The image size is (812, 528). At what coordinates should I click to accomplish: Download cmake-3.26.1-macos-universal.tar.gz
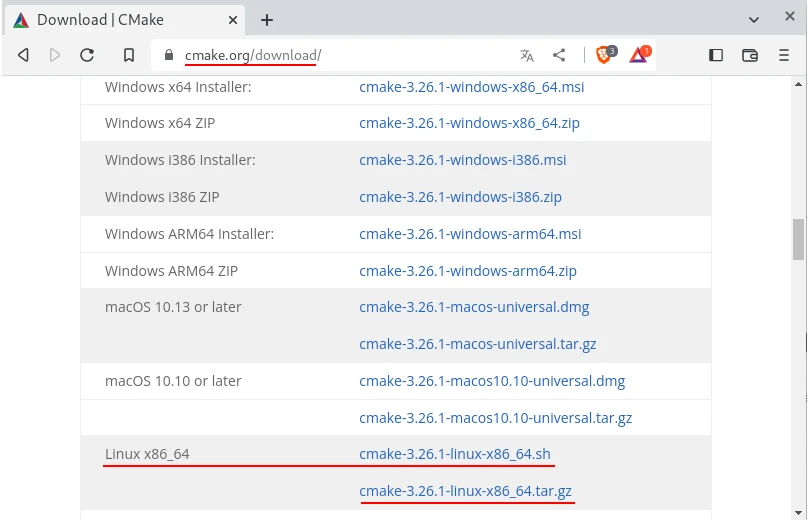pyautogui.click(x=477, y=344)
